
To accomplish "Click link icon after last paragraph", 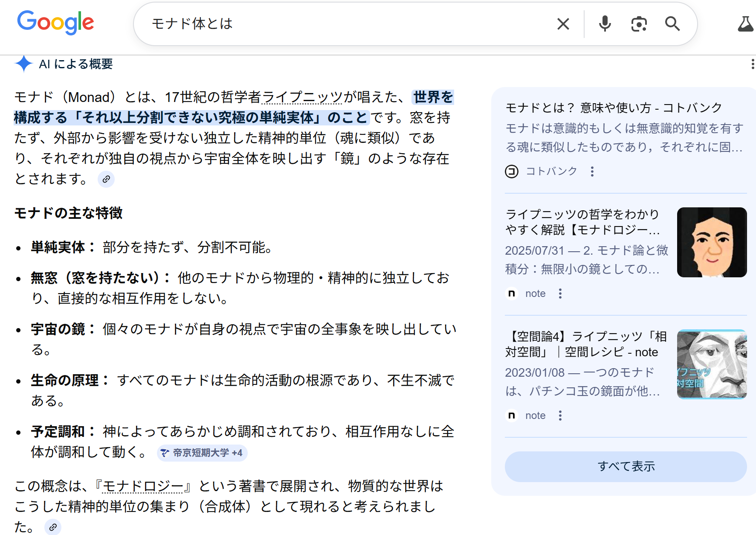I will pos(53,527).
